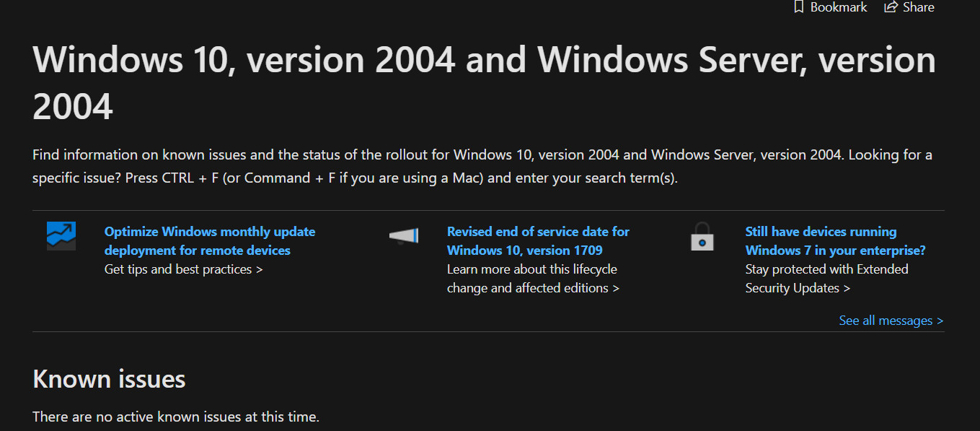Open 'Optimize Windows monthly update deployment' link
980x431 pixels.
click(209, 240)
